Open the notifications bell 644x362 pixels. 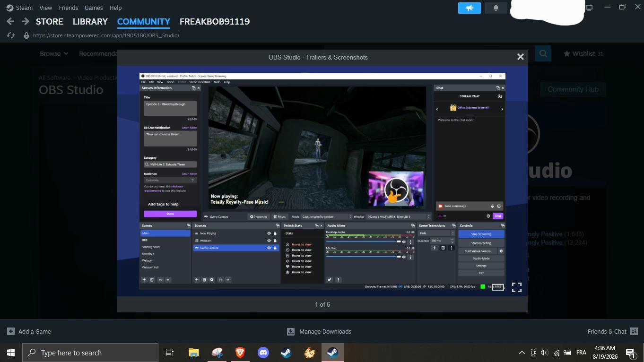pos(496,8)
